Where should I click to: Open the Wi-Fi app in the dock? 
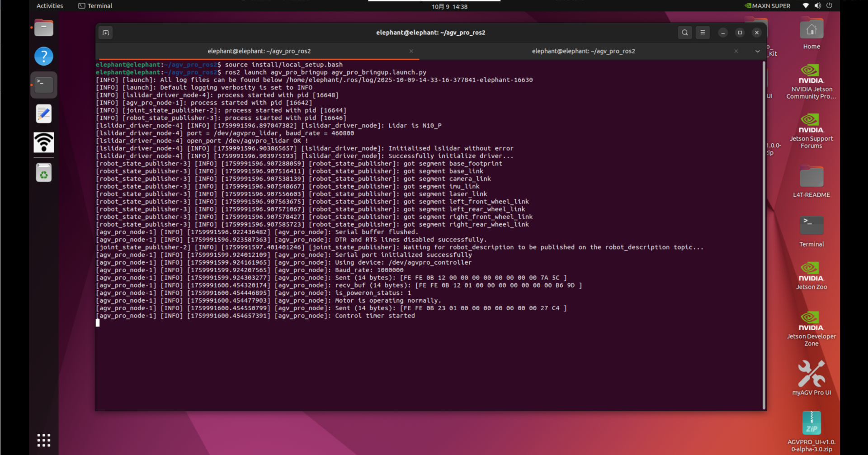pyautogui.click(x=44, y=142)
